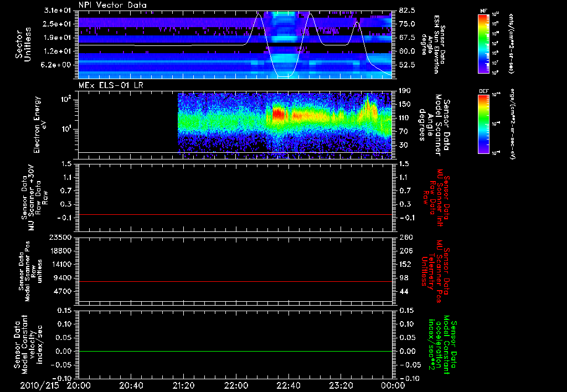Click the 110 scanner angle tick
This screenshot has width=567, height=392.
click(405, 118)
